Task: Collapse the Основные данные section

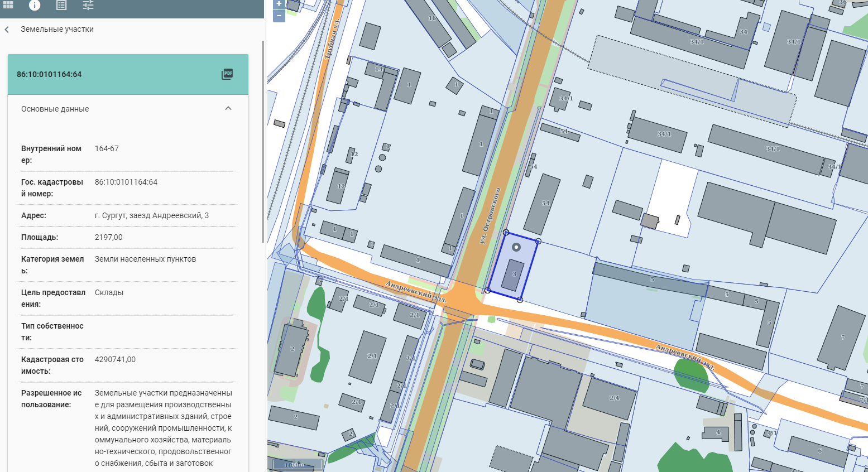Action: tap(228, 109)
